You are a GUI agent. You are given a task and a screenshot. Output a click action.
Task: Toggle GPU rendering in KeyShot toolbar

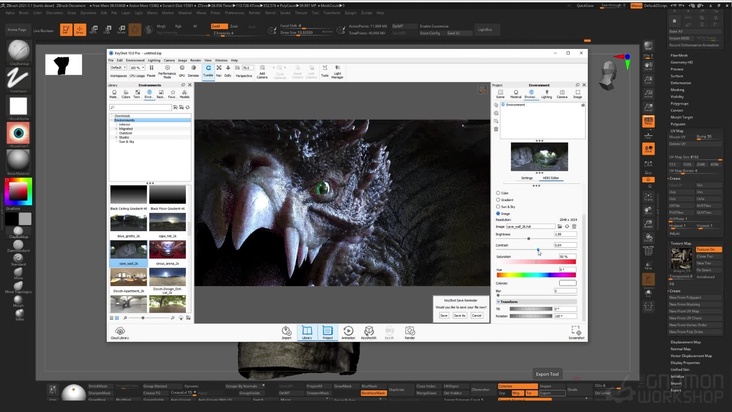point(182,71)
